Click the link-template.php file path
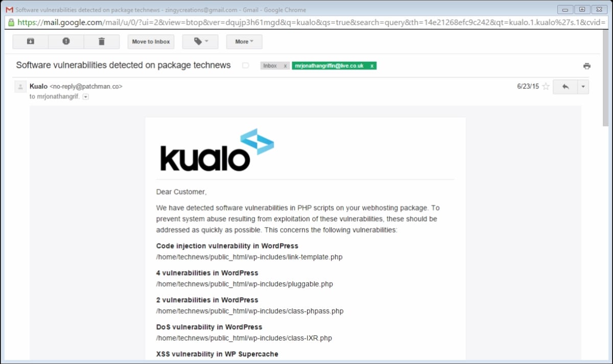Viewport: 613px width, 364px height. pyautogui.click(x=249, y=257)
